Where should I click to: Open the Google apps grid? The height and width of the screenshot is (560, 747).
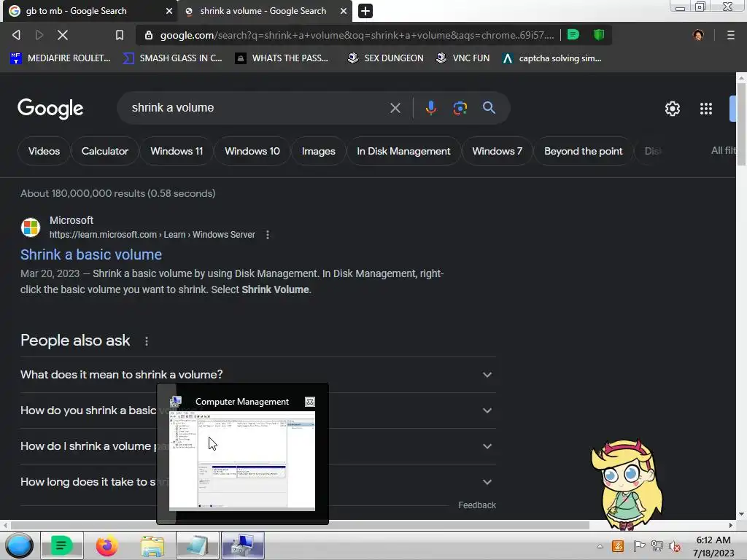706,109
